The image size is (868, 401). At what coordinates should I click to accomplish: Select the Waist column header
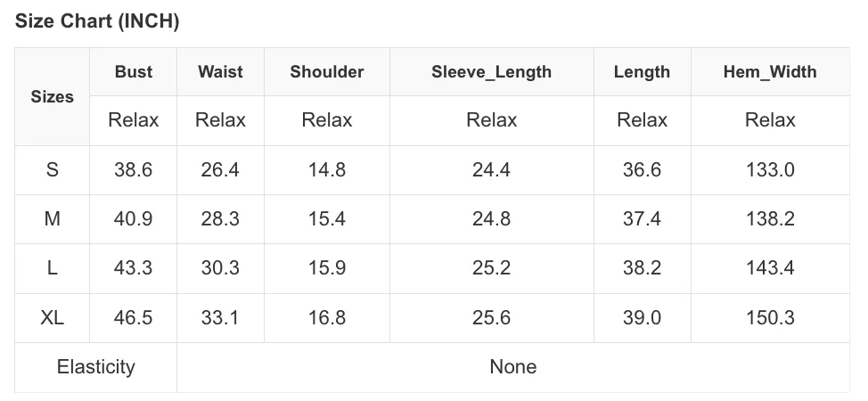220,72
